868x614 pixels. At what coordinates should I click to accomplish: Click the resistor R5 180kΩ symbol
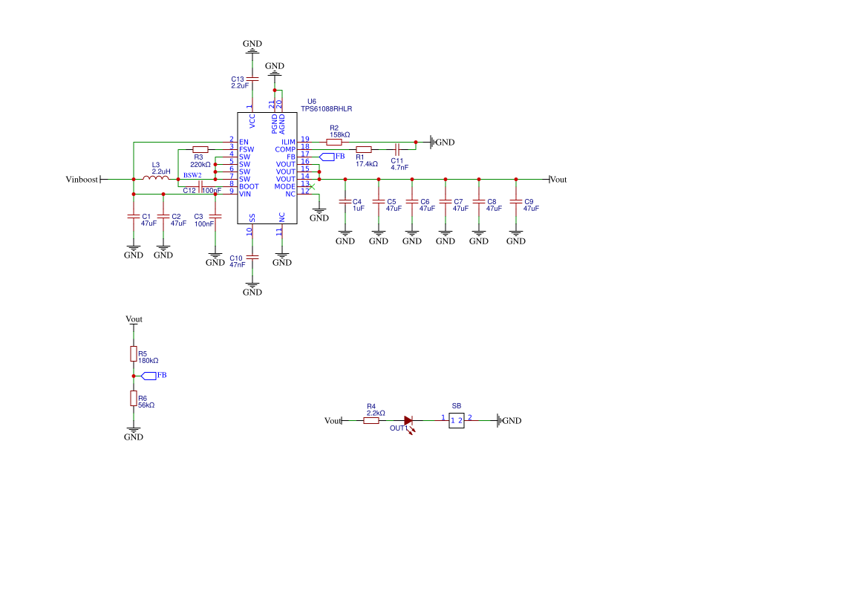pos(134,352)
